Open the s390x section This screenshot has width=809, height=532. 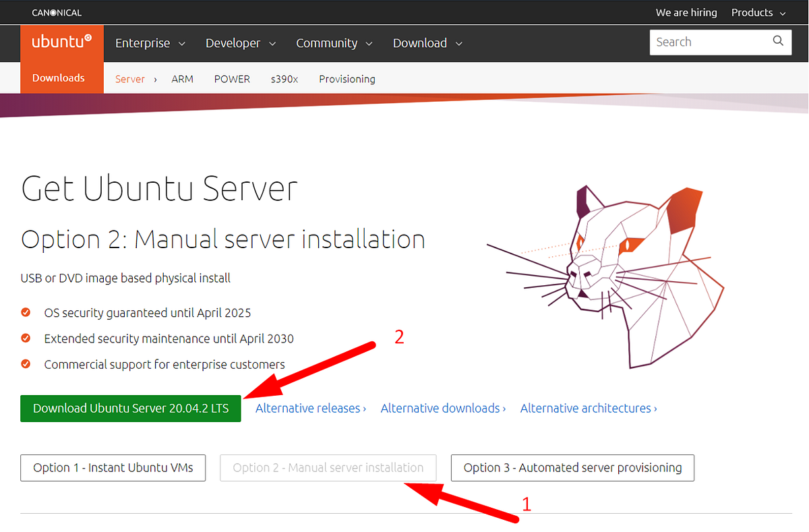coord(284,79)
